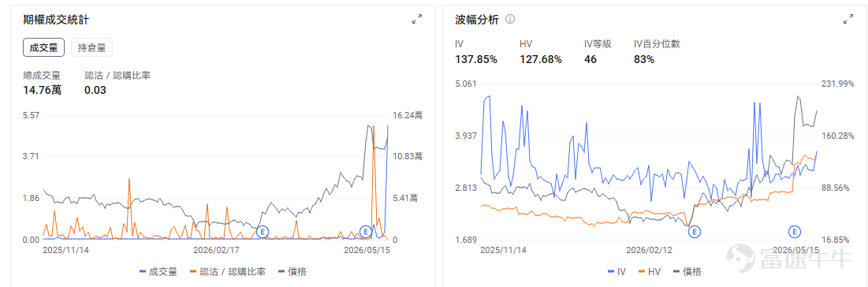Click the 2026/02/12 date label on volatility chart
The width and height of the screenshot is (868, 287).
(649, 250)
